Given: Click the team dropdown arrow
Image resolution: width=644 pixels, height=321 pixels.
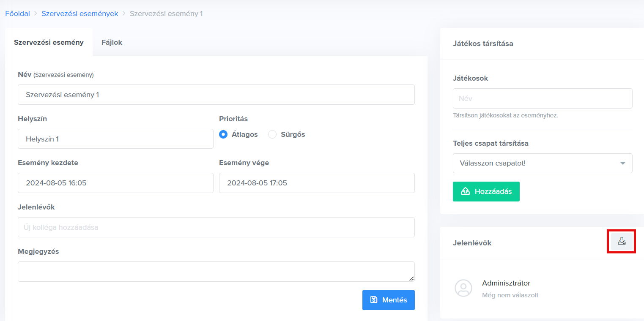Looking at the screenshot, I should pyautogui.click(x=622, y=163).
